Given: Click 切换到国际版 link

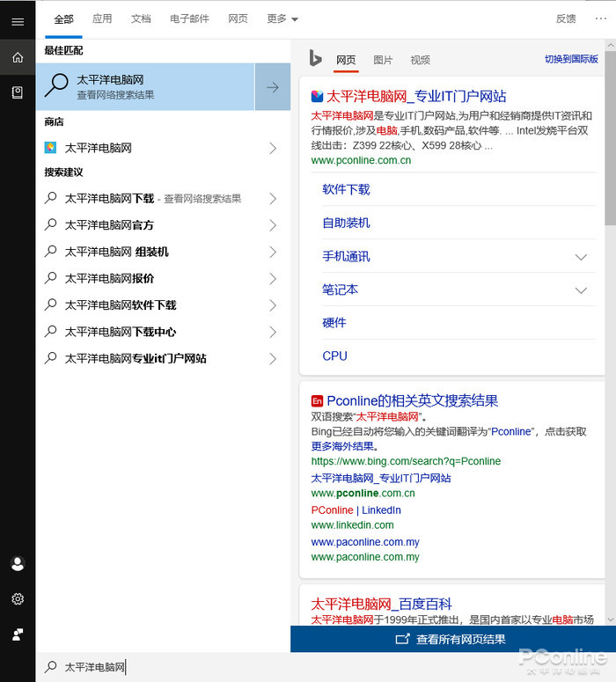Looking at the screenshot, I should click(x=571, y=59).
